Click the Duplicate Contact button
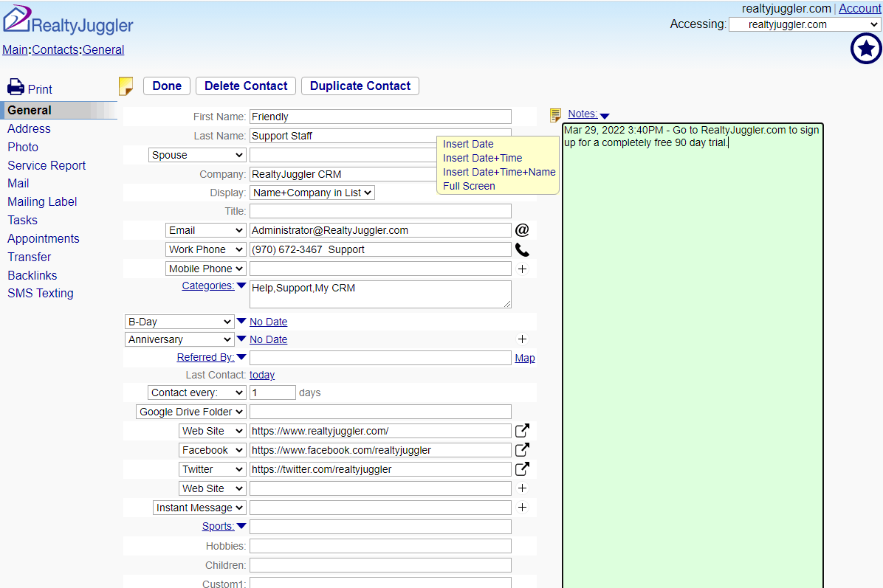Screen dimensions: 883x588 (360, 86)
